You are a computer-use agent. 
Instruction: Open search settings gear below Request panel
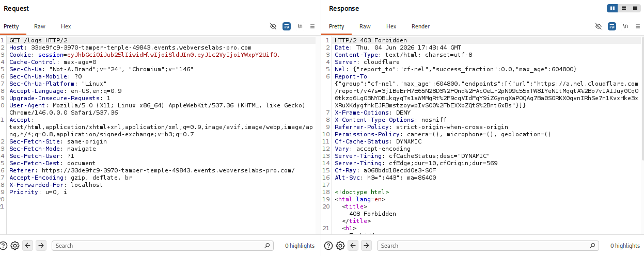pos(15,246)
